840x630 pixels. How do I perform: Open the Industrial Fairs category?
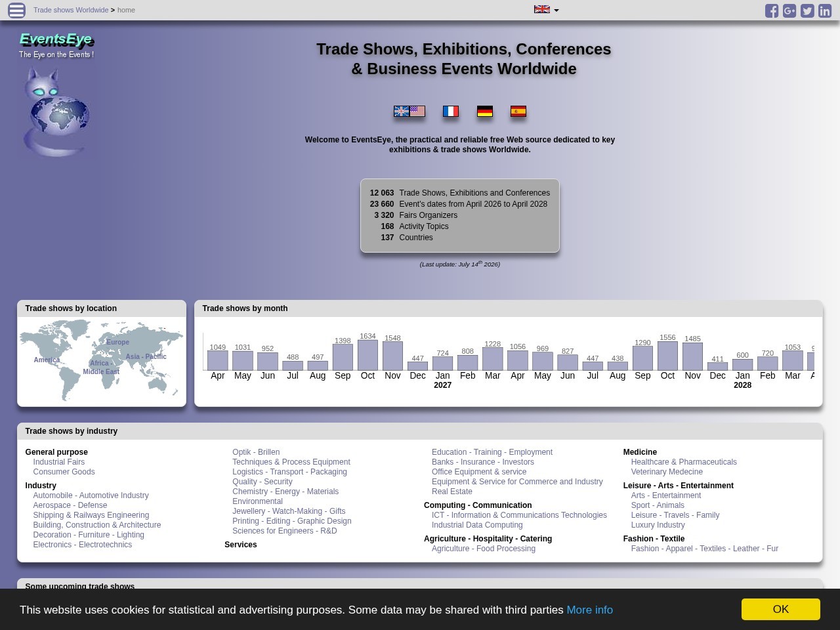59,462
